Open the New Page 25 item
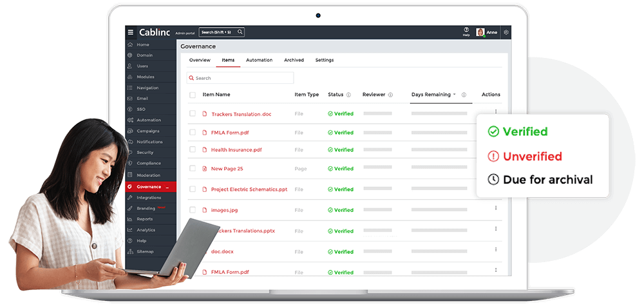 tap(227, 169)
